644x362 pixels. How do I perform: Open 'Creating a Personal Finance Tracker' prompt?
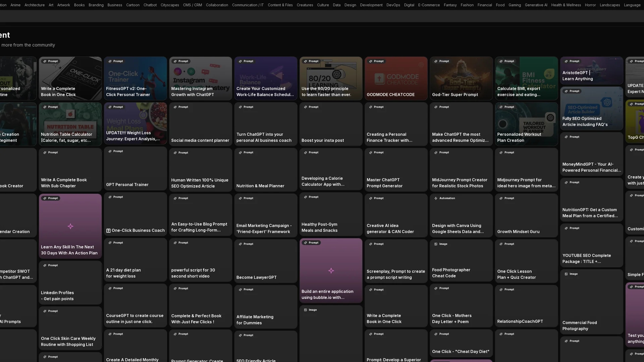396,124
